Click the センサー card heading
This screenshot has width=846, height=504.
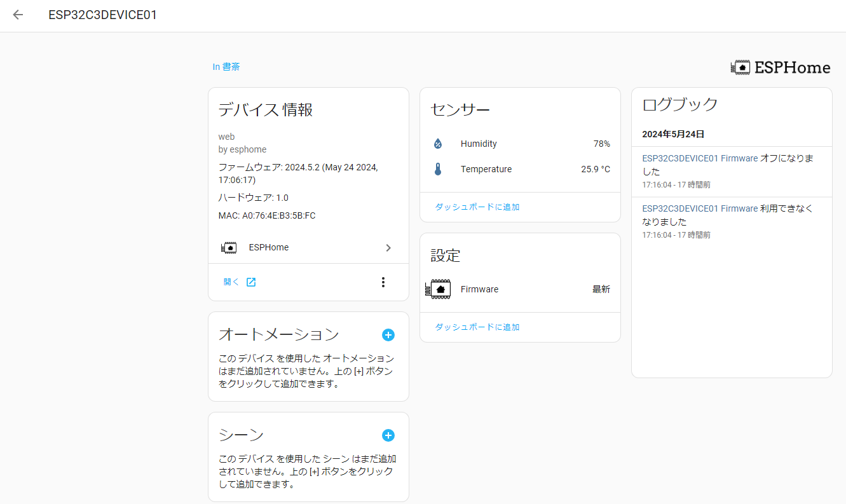tap(460, 110)
